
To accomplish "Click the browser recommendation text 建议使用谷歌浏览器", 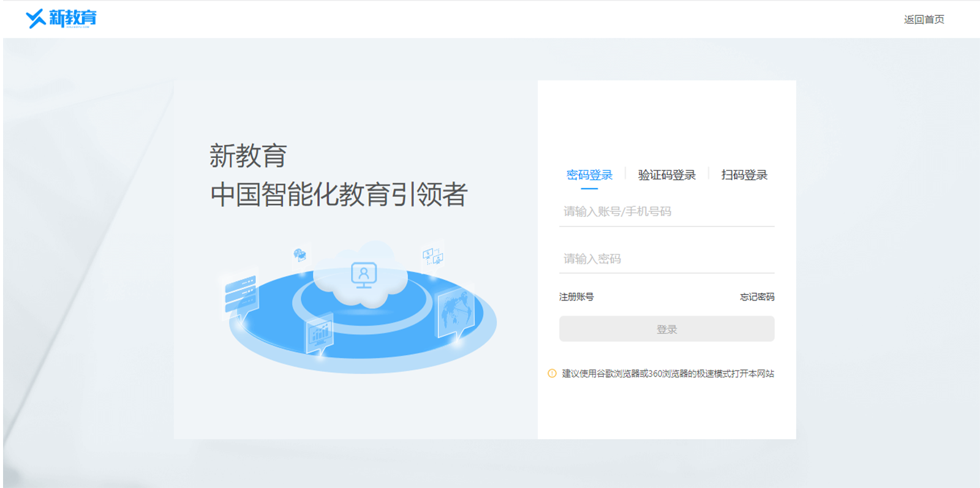I will point(668,374).
